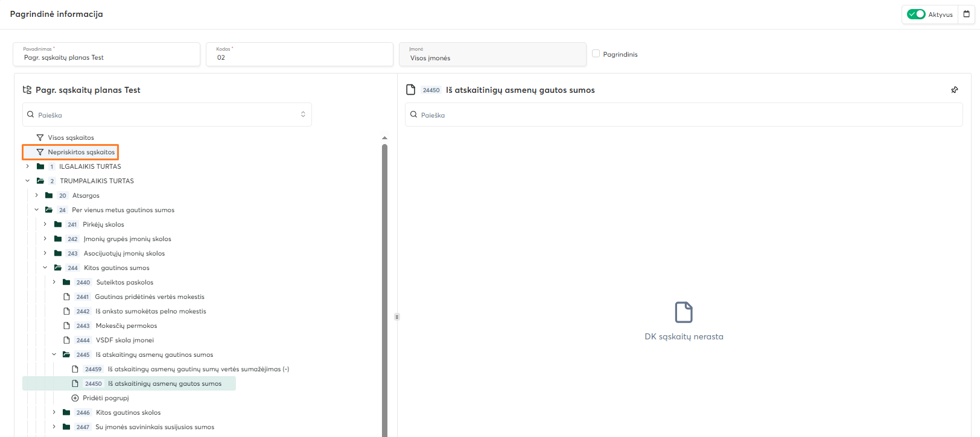
Task: Click the tree hierarchy icon beside plan title
Action: pyautogui.click(x=27, y=90)
